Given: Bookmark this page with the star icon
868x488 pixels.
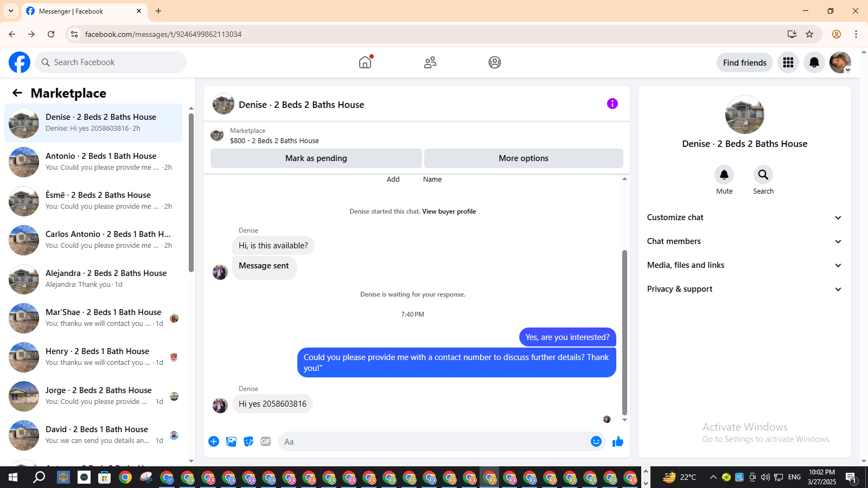Looking at the screenshot, I should (809, 34).
